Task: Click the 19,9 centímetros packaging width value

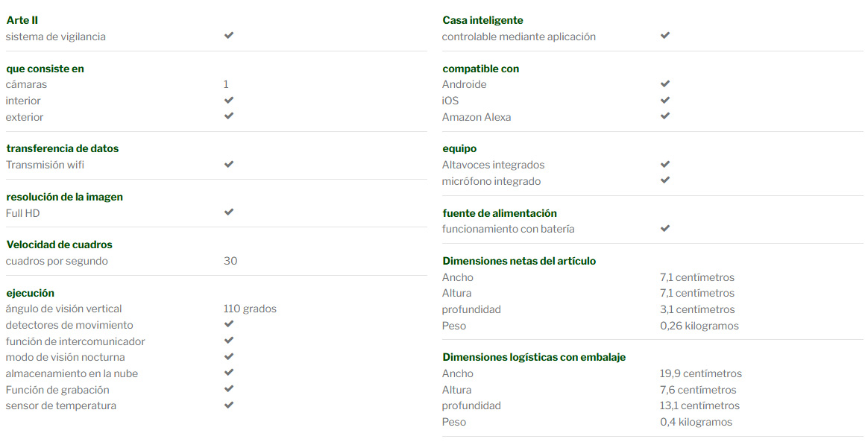Action: point(701,373)
